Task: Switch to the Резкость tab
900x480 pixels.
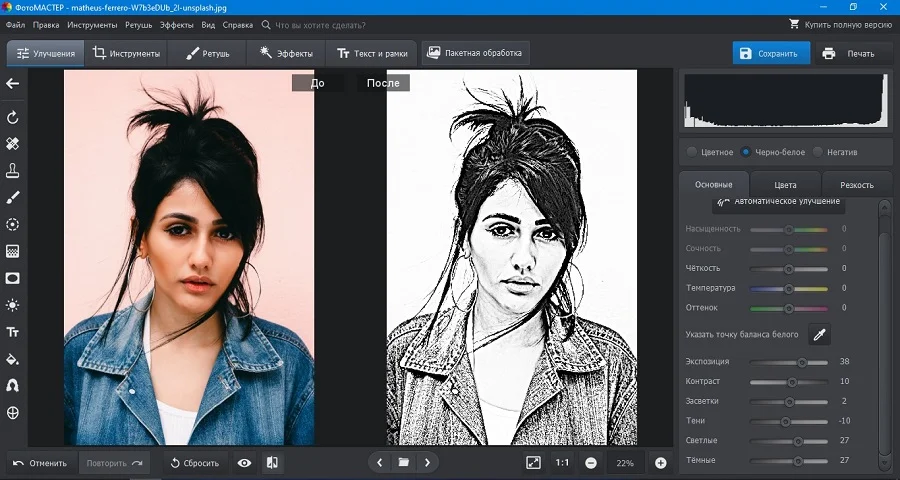Action: click(x=855, y=185)
